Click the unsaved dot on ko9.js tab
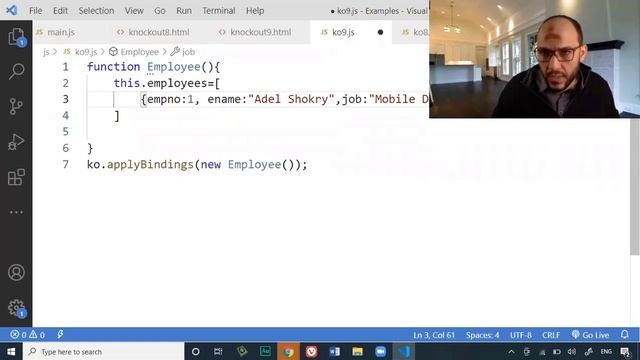640x360 pixels. click(380, 32)
